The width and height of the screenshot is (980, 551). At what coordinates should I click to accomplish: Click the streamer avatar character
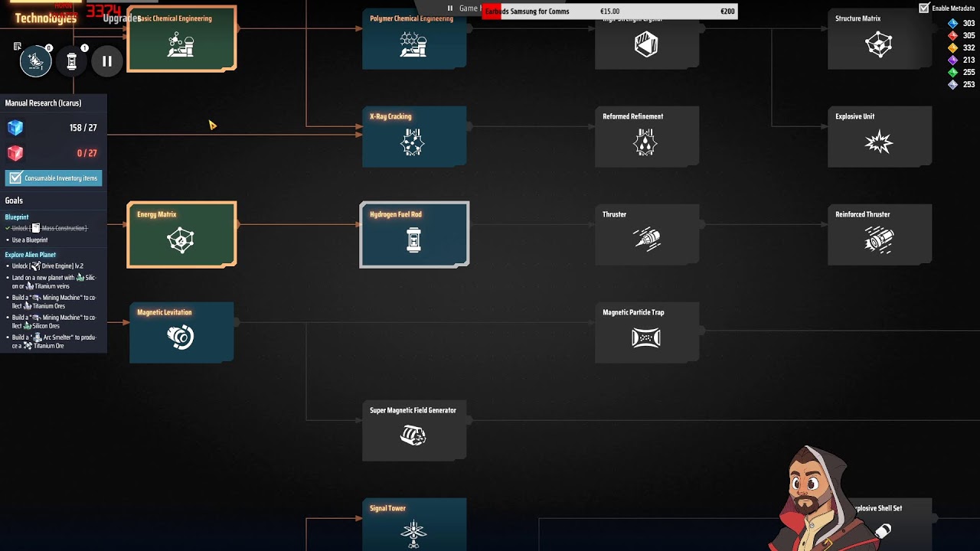pos(823,497)
